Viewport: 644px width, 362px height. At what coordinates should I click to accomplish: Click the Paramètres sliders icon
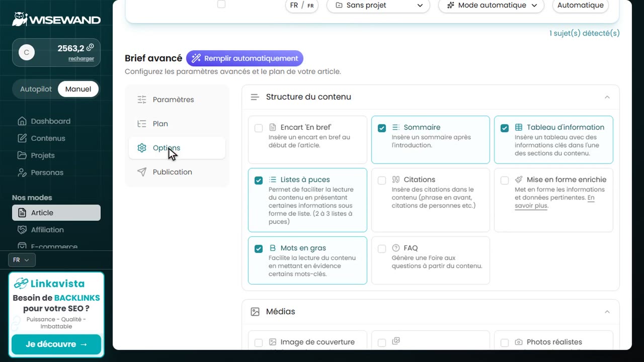click(x=142, y=100)
